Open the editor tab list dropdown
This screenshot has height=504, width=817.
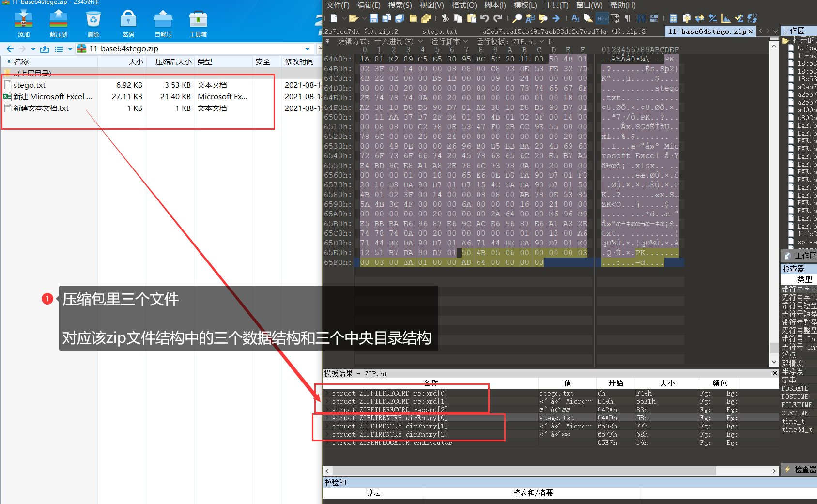(x=775, y=31)
